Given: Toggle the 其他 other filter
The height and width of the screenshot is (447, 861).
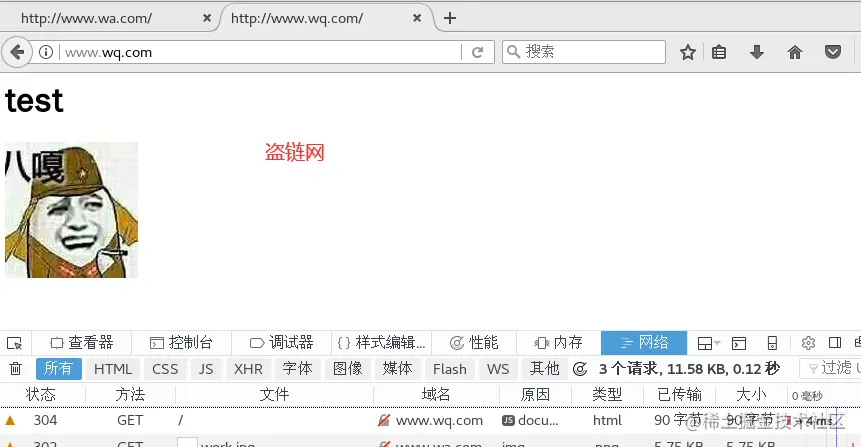Looking at the screenshot, I should click(x=545, y=369).
